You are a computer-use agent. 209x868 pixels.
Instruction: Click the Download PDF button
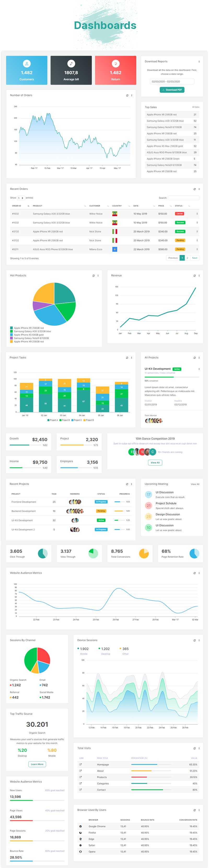tap(172, 90)
